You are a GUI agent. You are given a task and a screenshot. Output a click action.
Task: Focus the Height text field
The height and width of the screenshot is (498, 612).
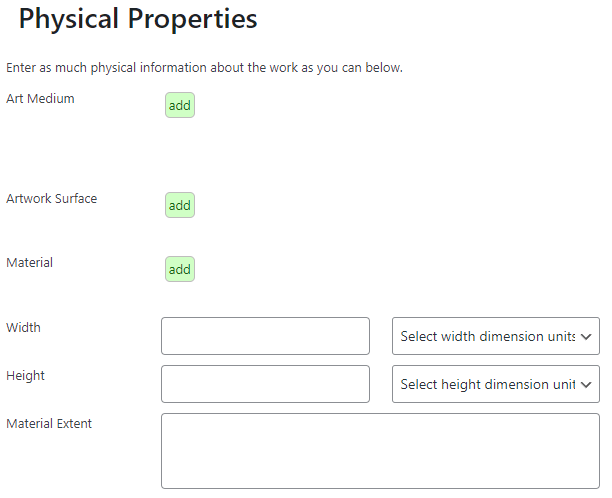(x=265, y=384)
